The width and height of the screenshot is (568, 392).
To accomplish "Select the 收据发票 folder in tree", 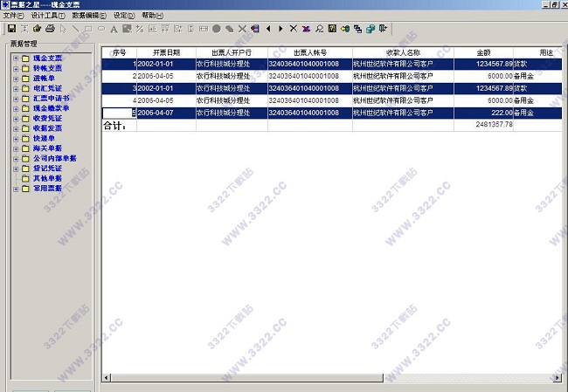I will click(x=47, y=128).
